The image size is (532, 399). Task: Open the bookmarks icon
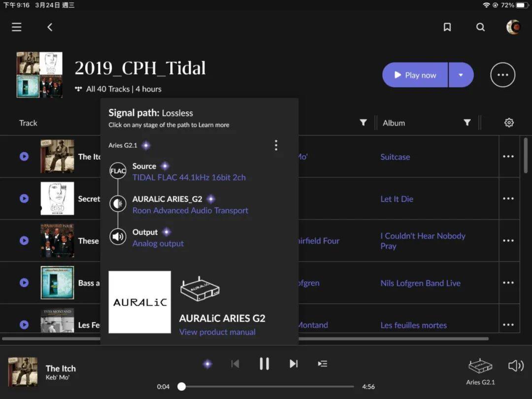tap(447, 27)
